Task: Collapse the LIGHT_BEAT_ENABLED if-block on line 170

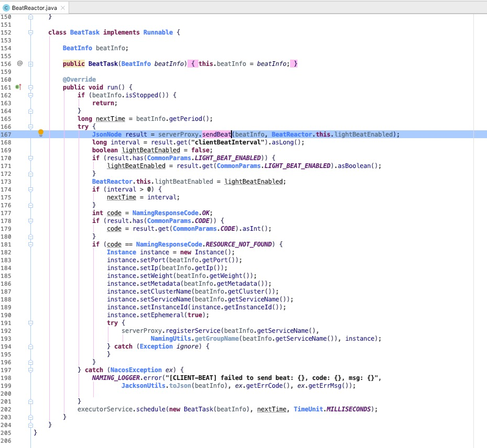Action: tap(30, 158)
